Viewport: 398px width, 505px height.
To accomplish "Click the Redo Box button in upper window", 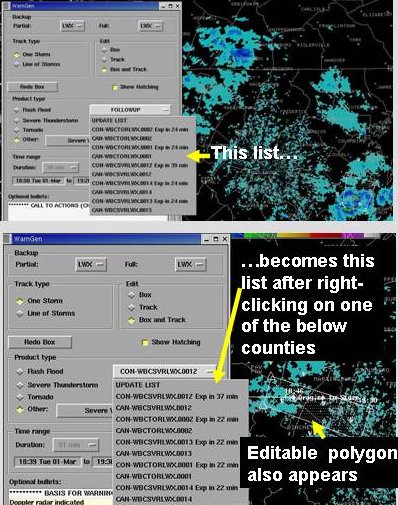I will (32, 87).
